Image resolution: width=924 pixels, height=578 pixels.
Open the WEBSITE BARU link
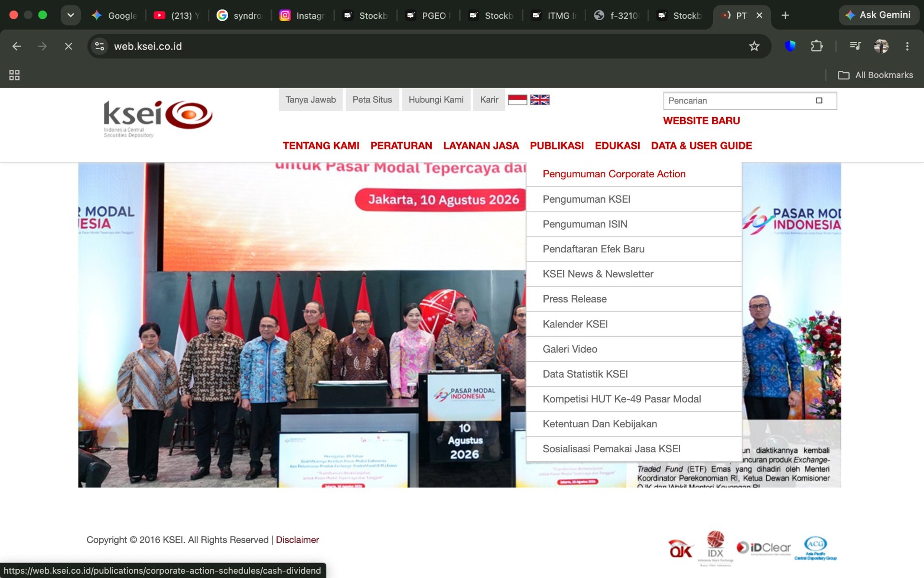coord(702,121)
